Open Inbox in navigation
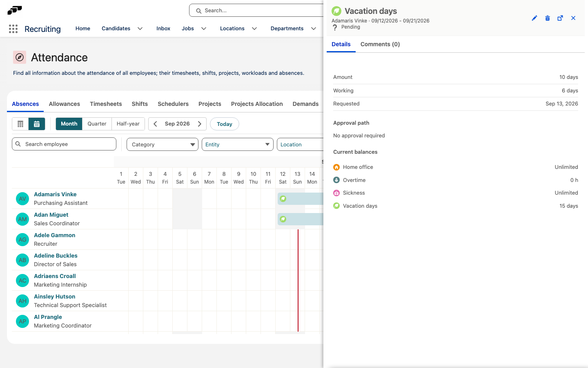 pyautogui.click(x=163, y=29)
